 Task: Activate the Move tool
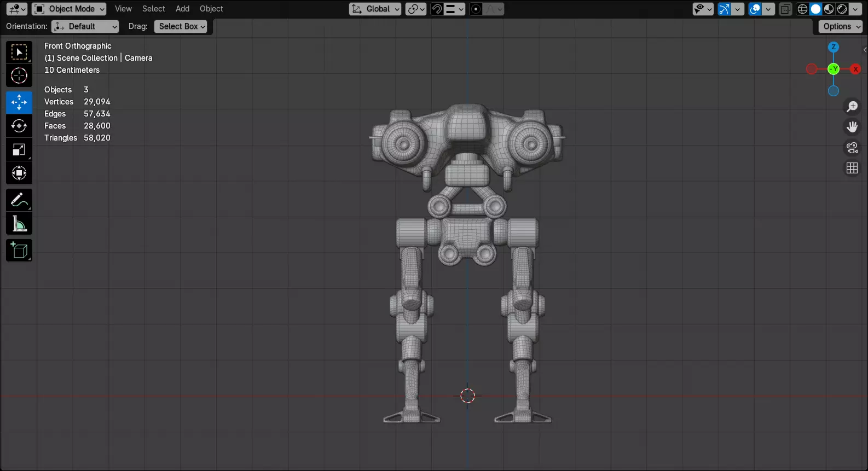(x=19, y=102)
